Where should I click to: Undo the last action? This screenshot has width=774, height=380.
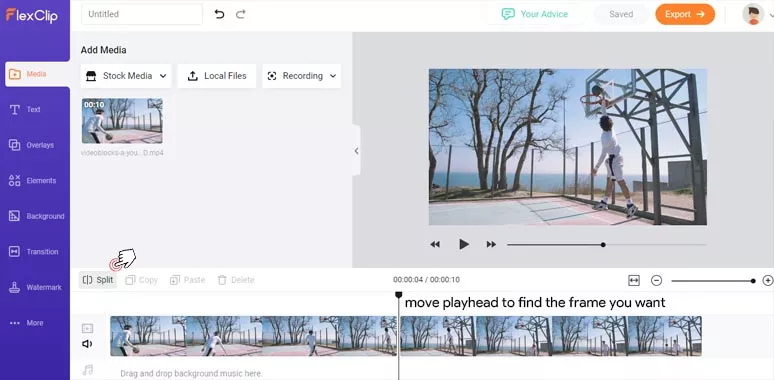219,14
